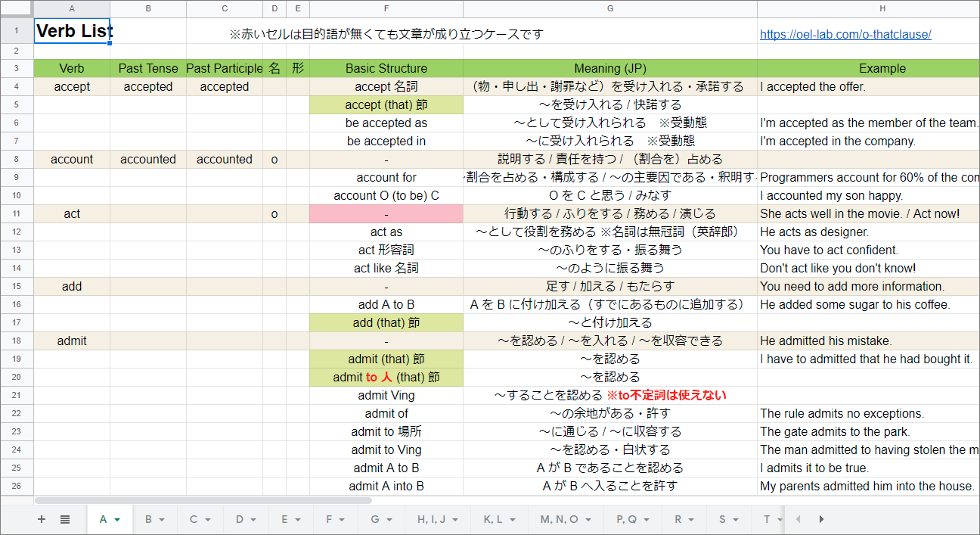Screen dimensions: 980x535
Task: Select the account for cell
Action: pos(386,177)
